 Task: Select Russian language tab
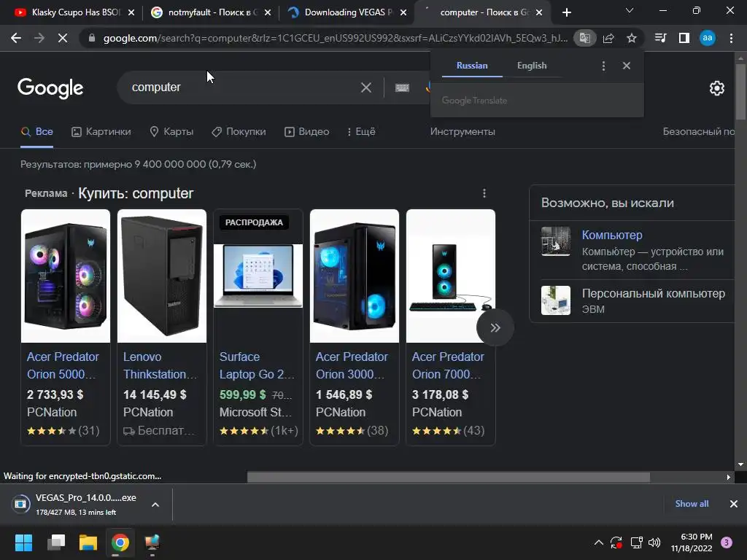[x=472, y=66]
